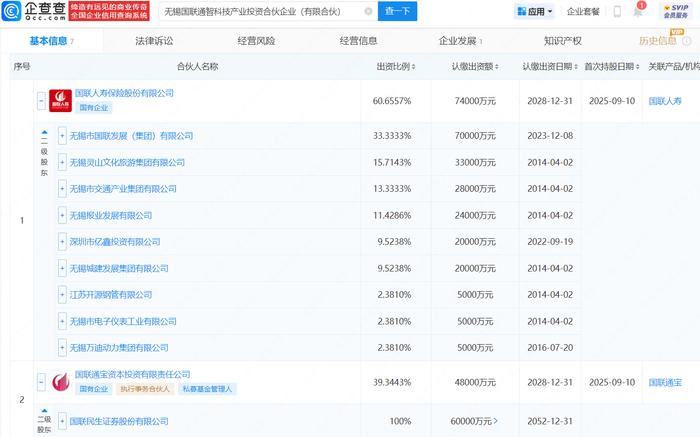The height and width of the screenshot is (437, 700).
Task: Open SVIP 会员服务
Action: (x=675, y=12)
